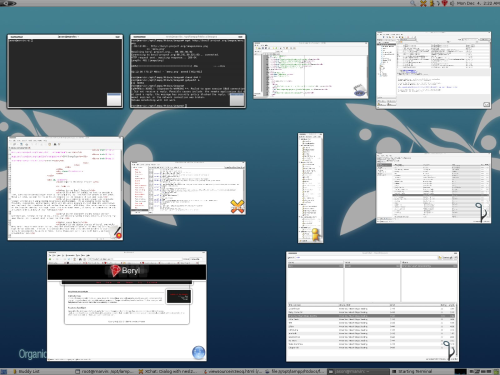Switch to jason@marvin terminal taskbar entry

pos(357,371)
